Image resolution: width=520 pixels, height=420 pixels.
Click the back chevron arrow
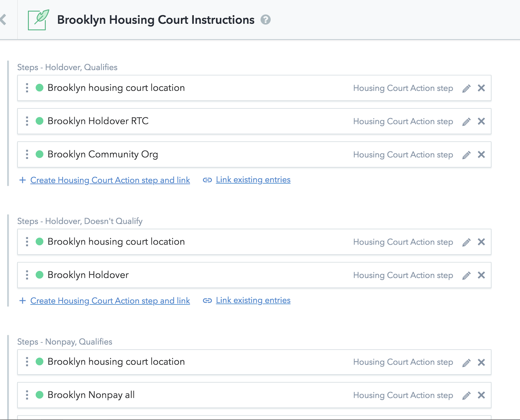coord(3,19)
